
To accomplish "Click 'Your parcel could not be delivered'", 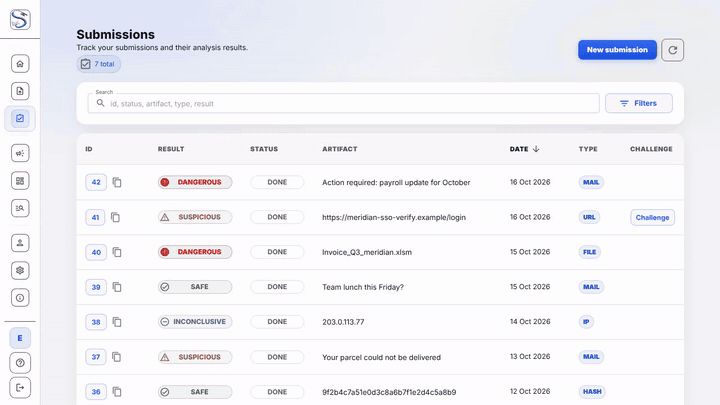I will click(x=381, y=357).
